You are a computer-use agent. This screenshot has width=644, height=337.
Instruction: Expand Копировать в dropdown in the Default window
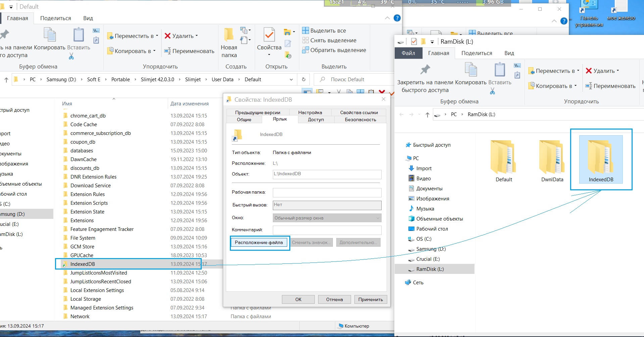point(154,51)
